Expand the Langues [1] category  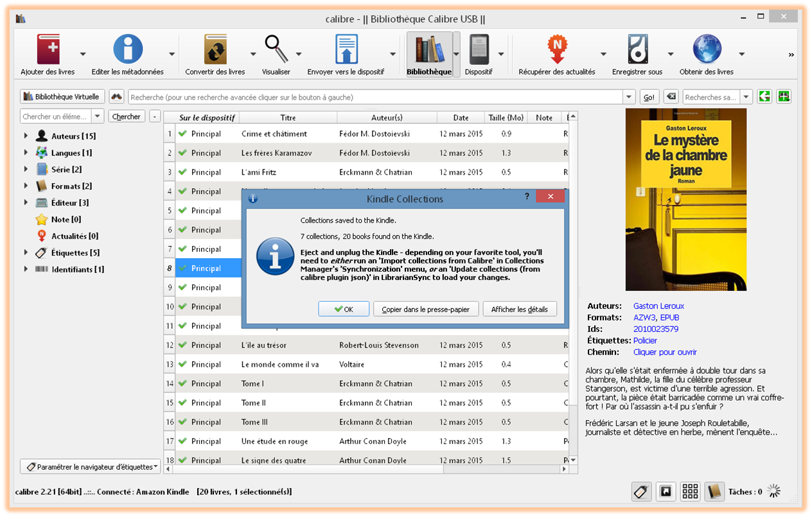(x=26, y=153)
